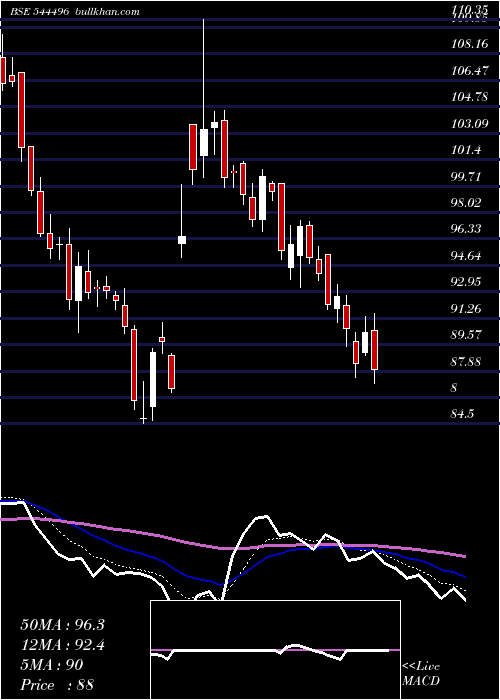Viewport: 500px width, 700px height.
Task: Click the '12MA : 92.4' readout
Action: 62,645
